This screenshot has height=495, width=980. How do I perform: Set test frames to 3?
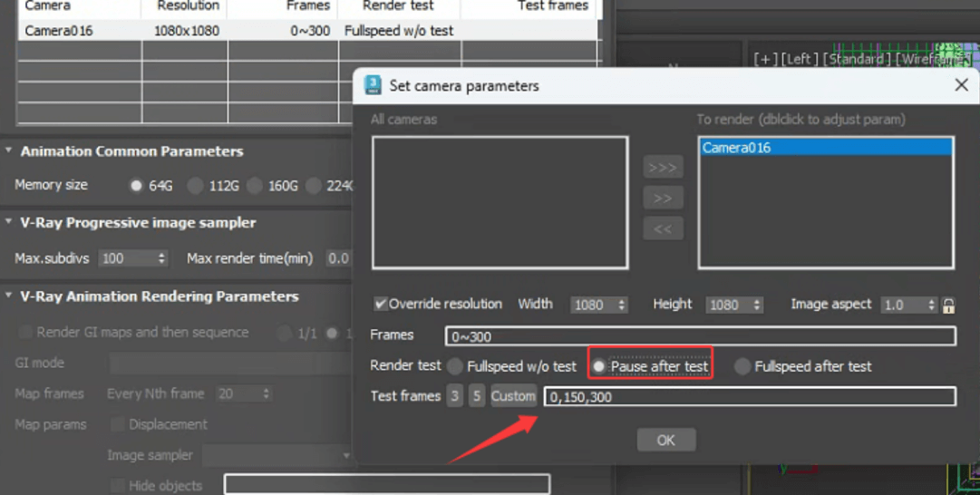tap(454, 396)
